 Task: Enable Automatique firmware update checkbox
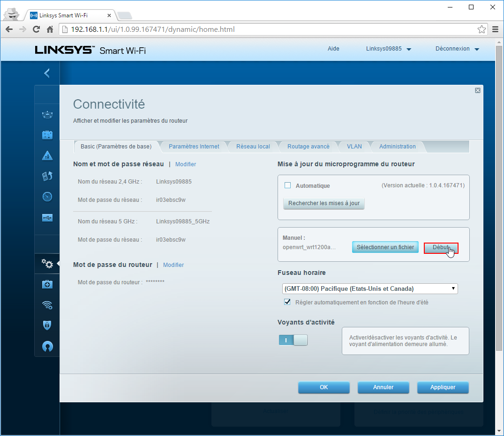[x=288, y=185]
